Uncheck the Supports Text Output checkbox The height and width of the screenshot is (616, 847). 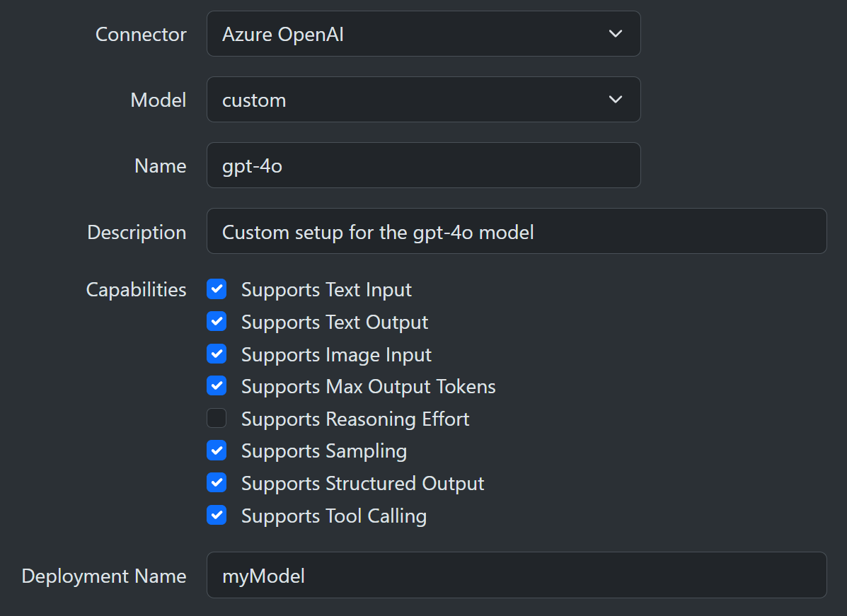(x=217, y=322)
